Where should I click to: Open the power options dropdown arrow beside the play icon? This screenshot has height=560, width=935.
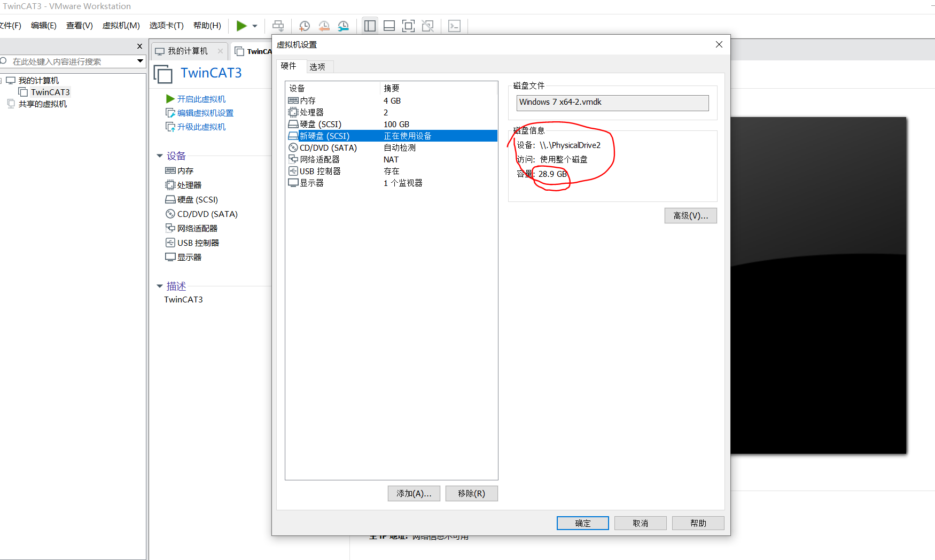point(255,26)
